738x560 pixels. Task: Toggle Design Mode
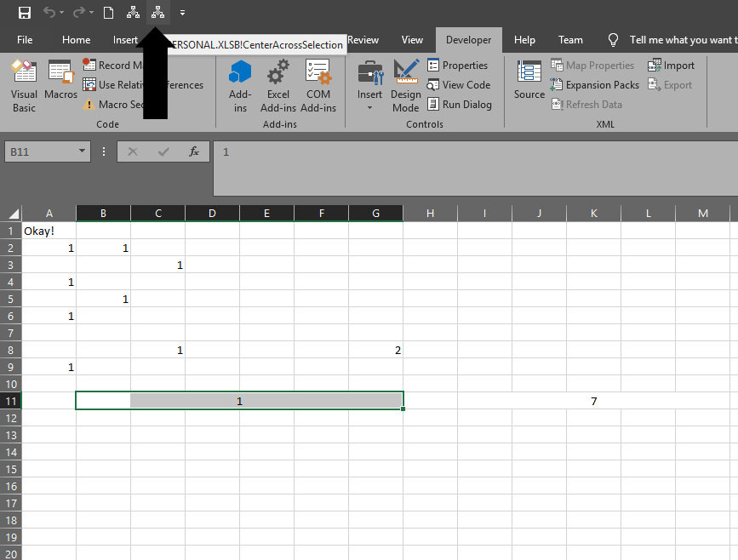pos(406,87)
